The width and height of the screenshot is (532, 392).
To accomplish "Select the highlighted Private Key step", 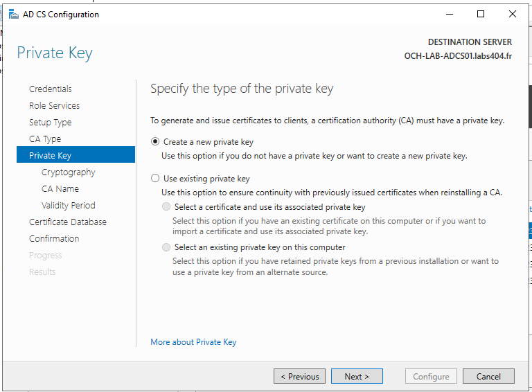I will pyautogui.click(x=76, y=154).
